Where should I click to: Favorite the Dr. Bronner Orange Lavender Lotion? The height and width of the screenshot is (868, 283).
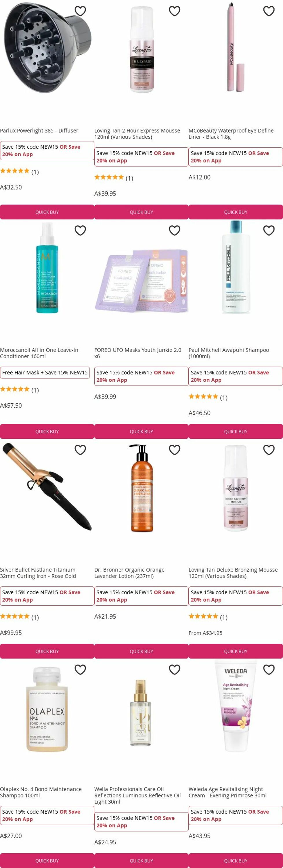tap(174, 450)
